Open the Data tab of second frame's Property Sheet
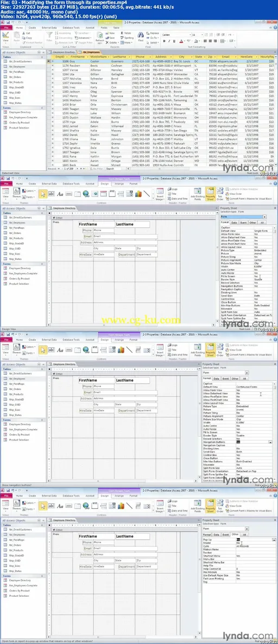 click(233, 222)
